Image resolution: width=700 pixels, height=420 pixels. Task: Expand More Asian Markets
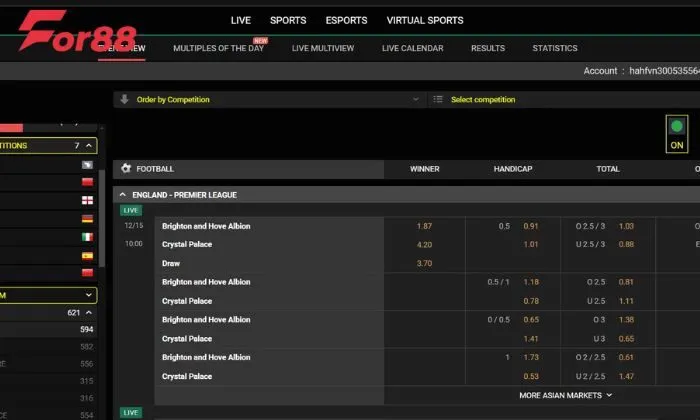[565, 395]
